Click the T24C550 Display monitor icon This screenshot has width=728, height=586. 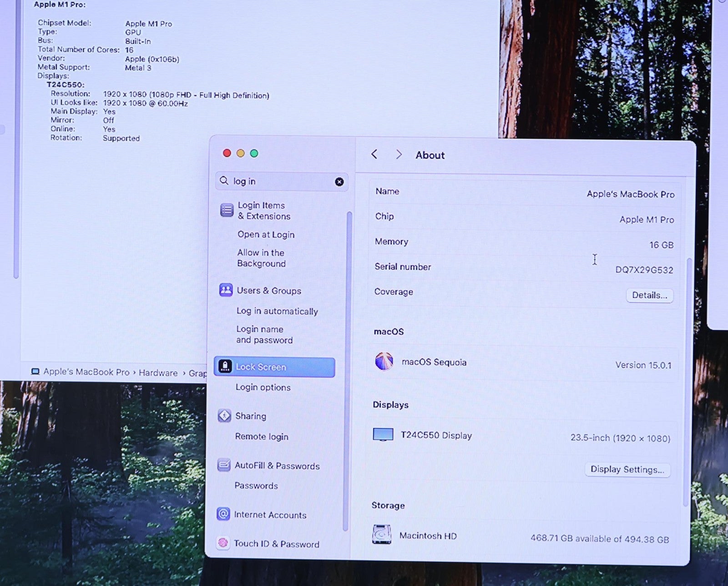click(383, 434)
